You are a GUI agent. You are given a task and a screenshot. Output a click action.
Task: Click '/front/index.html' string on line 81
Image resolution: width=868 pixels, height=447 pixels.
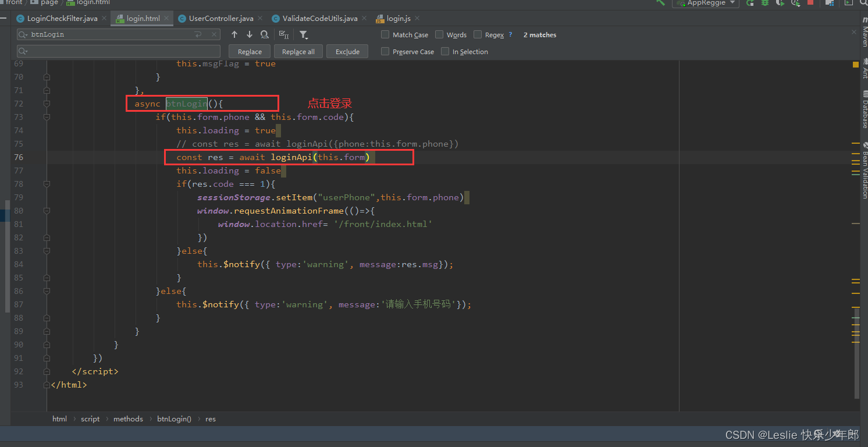pyautogui.click(x=383, y=224)
